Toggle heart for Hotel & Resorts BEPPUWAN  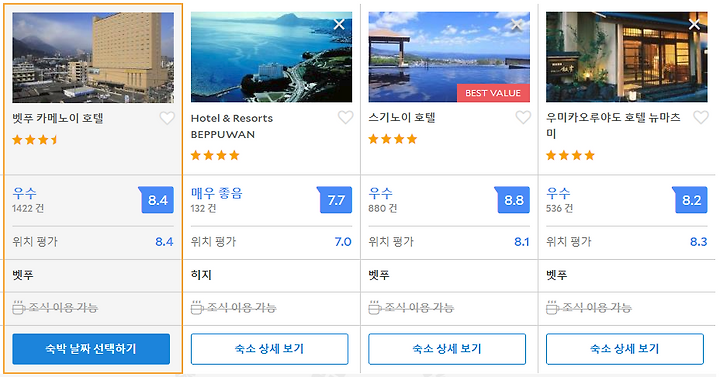pyautogui.click(x=345, y=118)
